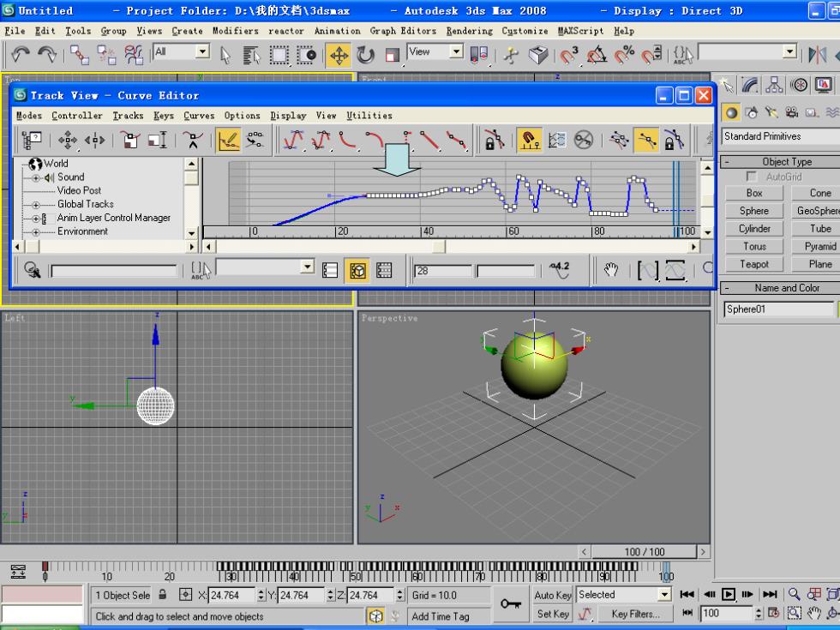Image resolution: width=840 pixels, height=630 pixels.
Task: Toggle Lock Tangents in Curve Editor toolbar
Action: 674,141
